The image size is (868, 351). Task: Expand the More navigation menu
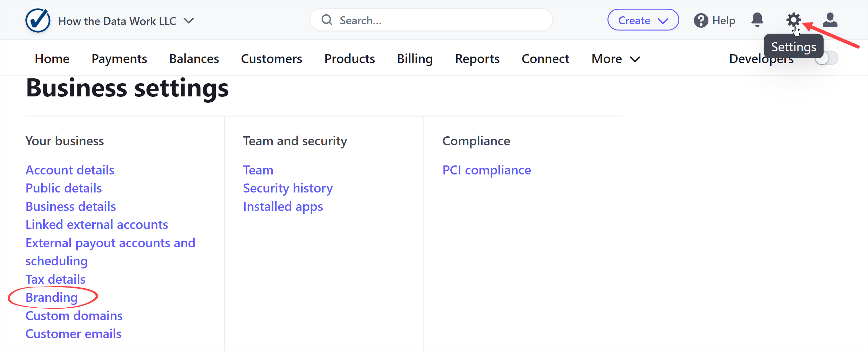tap(615, 59)
